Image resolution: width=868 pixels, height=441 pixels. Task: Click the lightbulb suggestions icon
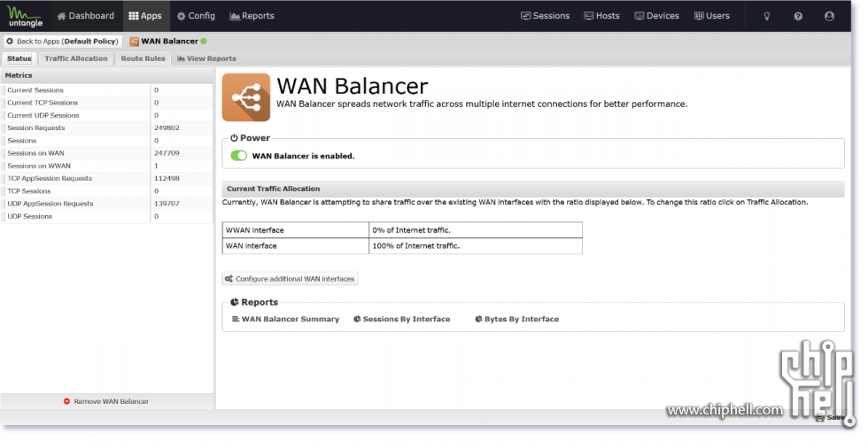[x=767, y=16]
